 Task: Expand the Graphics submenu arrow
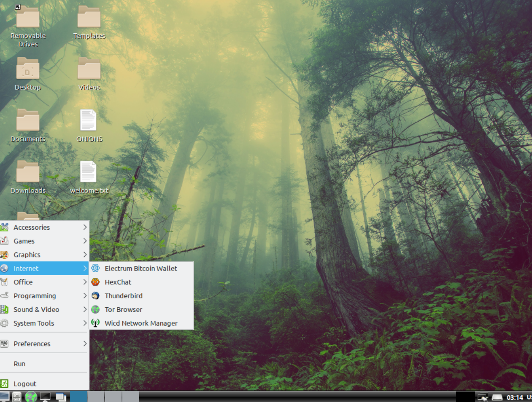tap(85, 255)
